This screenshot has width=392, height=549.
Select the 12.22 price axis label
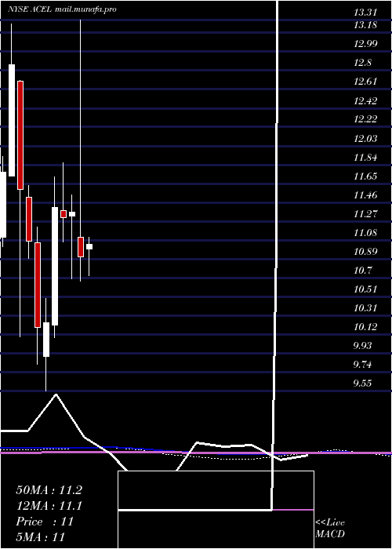(365, 119)
